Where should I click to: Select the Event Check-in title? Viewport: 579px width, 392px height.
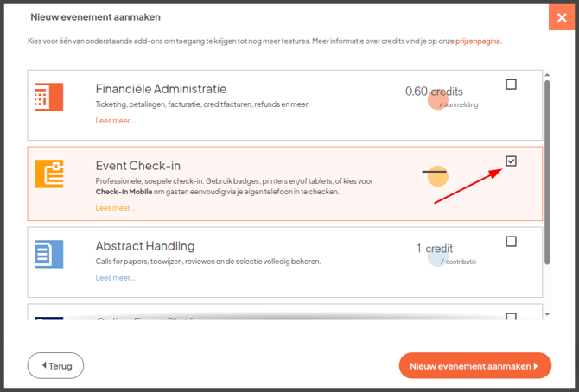137,166
